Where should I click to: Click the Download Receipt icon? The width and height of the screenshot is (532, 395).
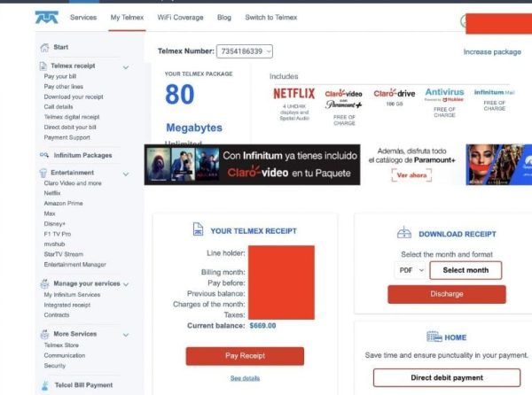coord(404,232)
